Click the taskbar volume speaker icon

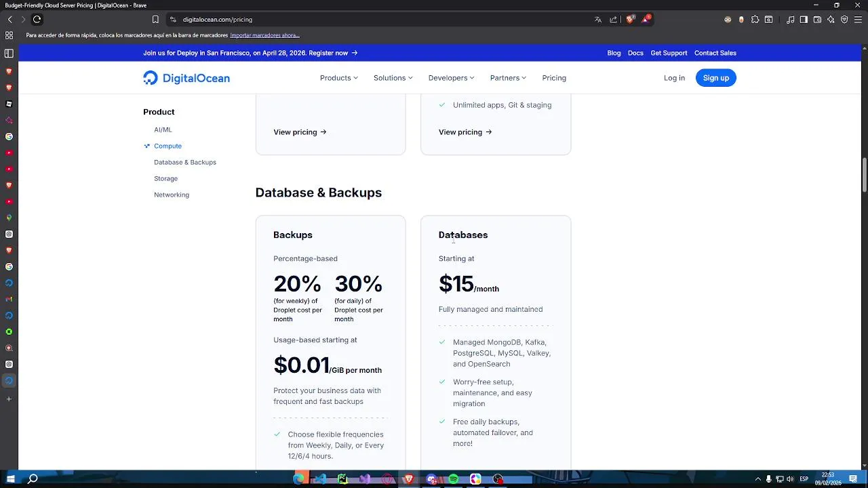(x=790, y=479)
